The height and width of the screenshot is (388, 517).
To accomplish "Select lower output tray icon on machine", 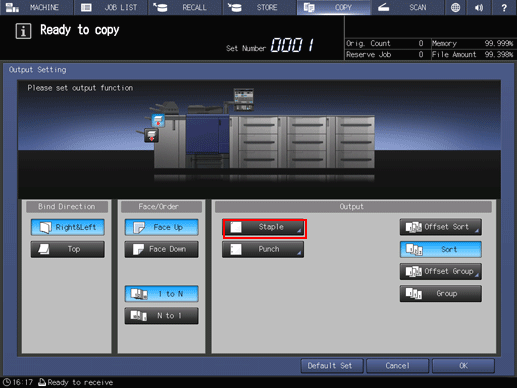I will (151, 135).
